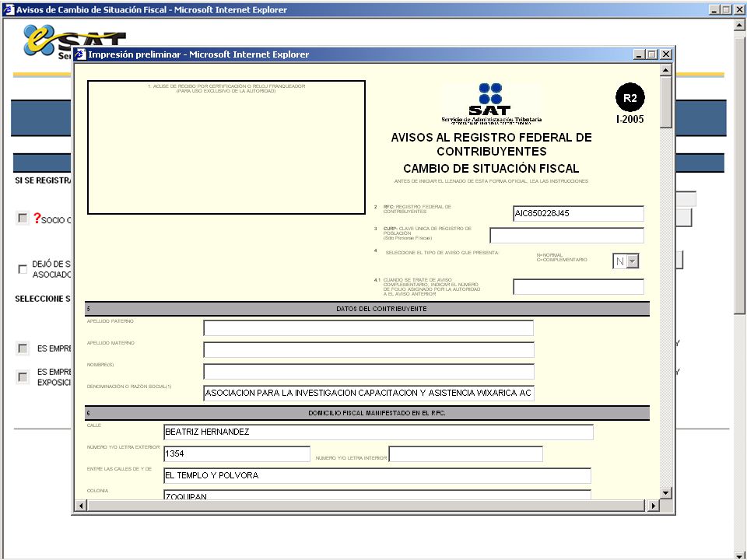The height and width of the screenshot is (560, 747).
Task: Click the R2 form badge icon
Action: point(630,98)
